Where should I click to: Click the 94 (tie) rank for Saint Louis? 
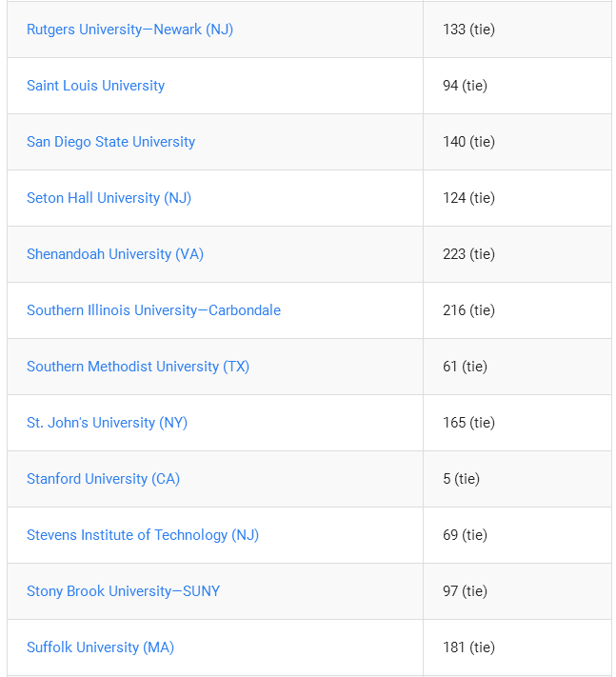[x=466, y=86]
